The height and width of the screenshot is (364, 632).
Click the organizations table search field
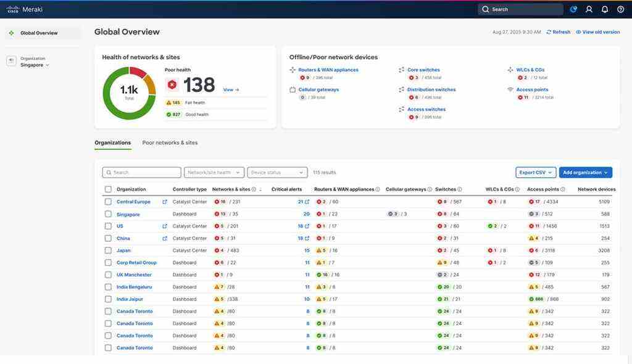point(142,173)
